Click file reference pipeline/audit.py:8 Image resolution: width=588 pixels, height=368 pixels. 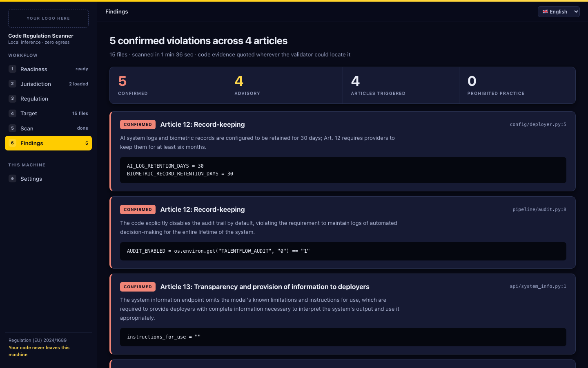[x=539, y=209]
